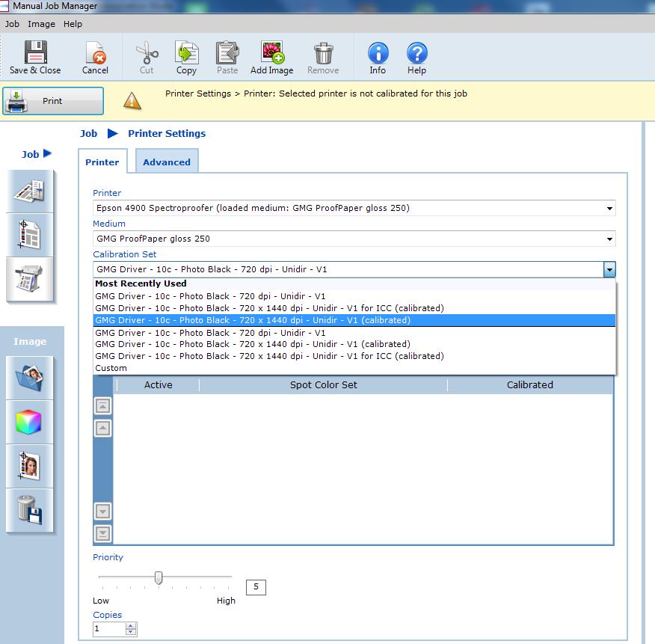The image size is (655, 644).
Task: Select the unhighlighted '720 x 1440 dpi V1 (calibrated)' option
Action: [x=354, y=344]
